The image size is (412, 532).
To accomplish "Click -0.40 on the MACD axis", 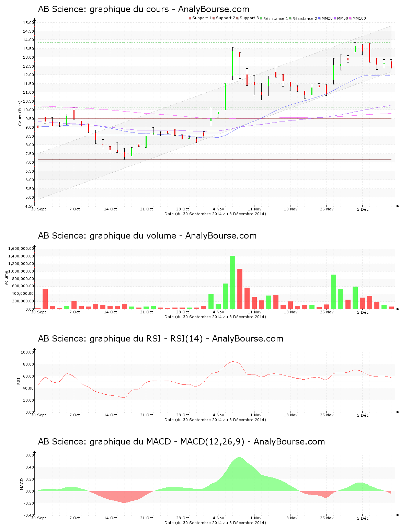I will (x=28, y=515).
